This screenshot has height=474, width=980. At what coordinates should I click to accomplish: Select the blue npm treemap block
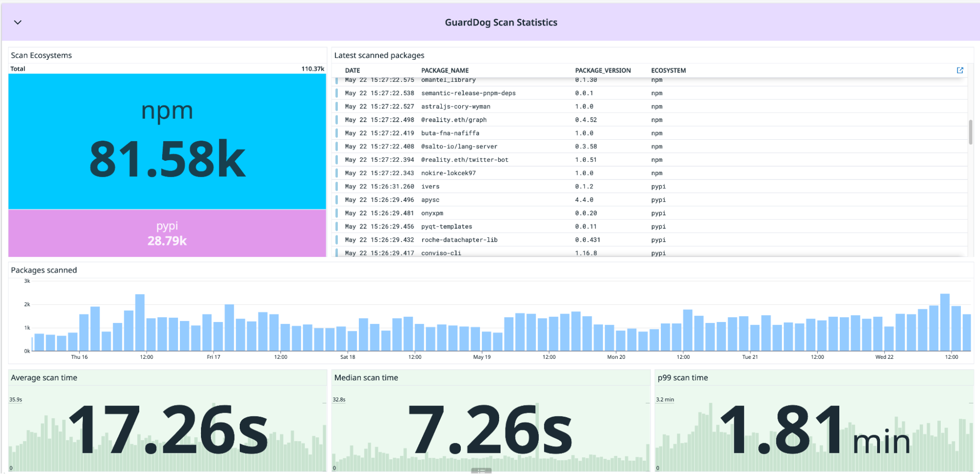[167, 142]
